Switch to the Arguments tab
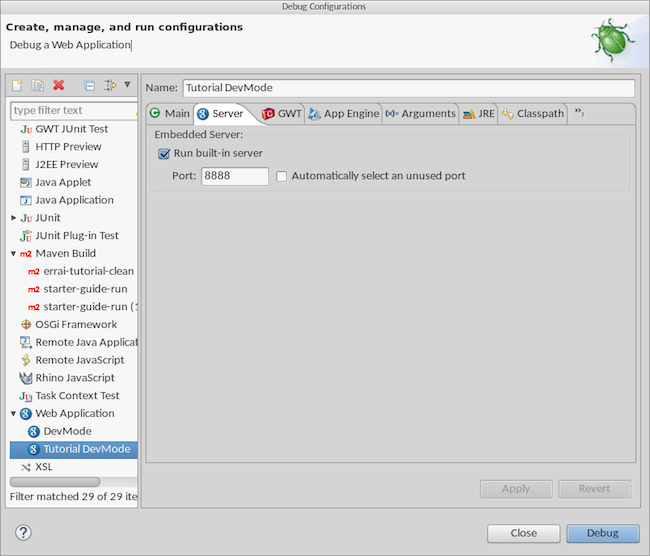The image size is (650, 556). (420, 114)
